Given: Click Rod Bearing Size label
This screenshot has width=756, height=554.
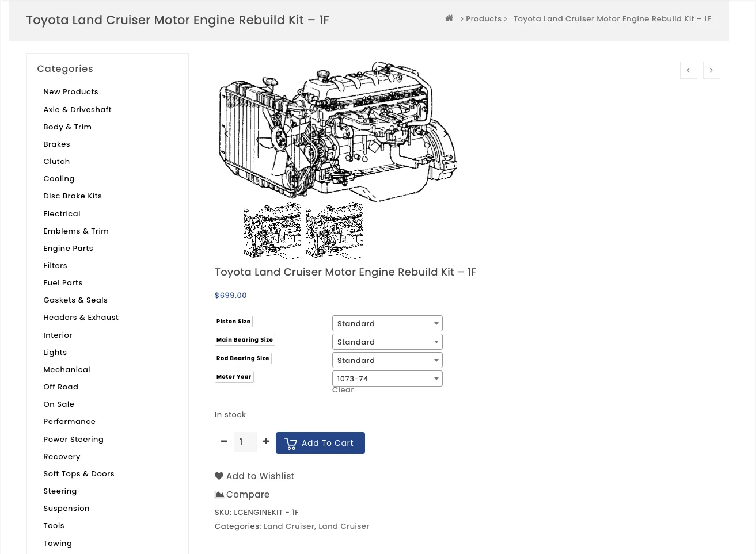Looking at the screenshot, I should point(242,358).
